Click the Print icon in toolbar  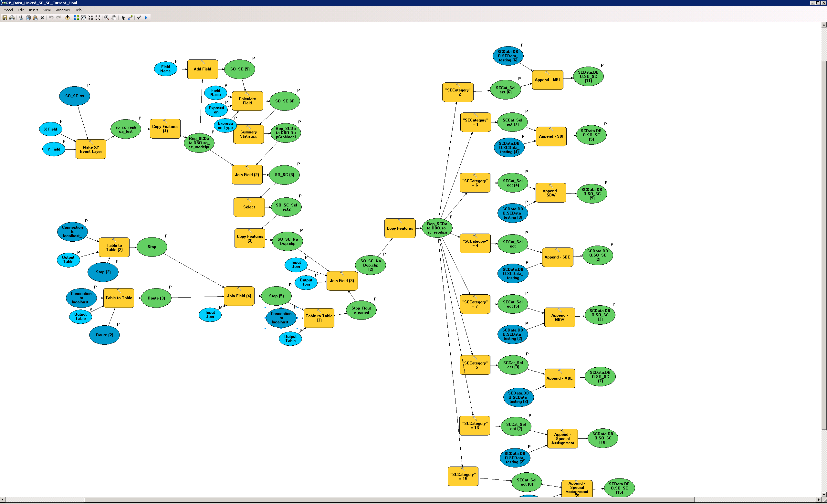pyautogui.click(x=12, y=18)
